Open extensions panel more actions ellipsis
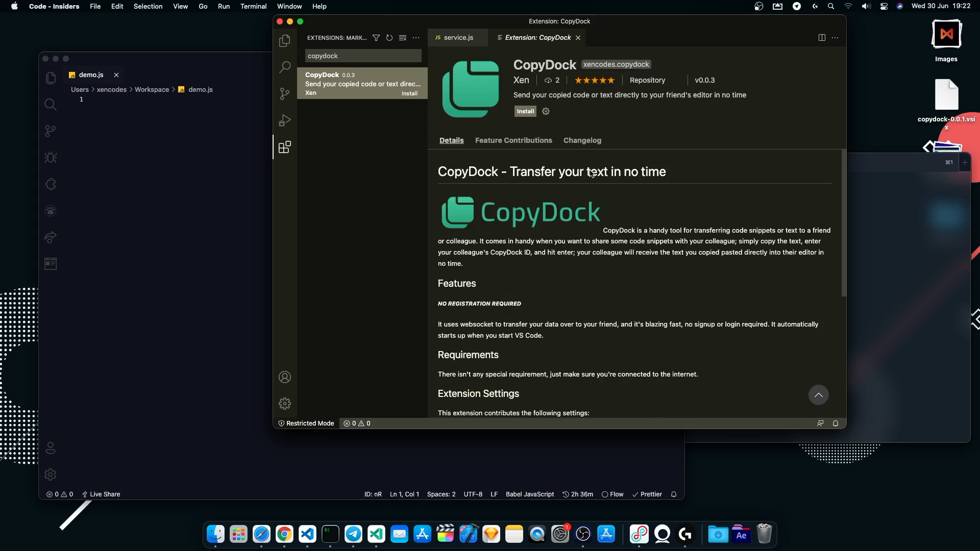 coord(416,38)
